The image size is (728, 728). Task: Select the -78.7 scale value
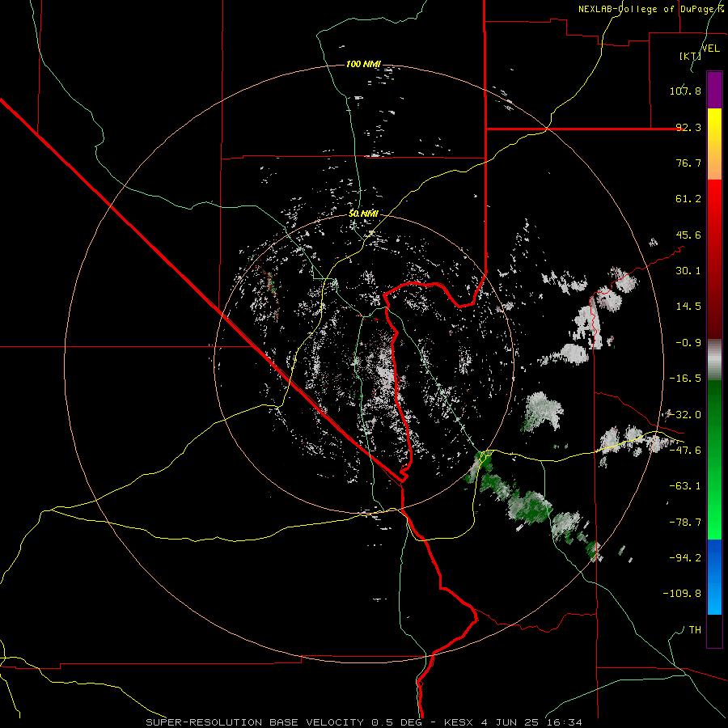click(x=685, y=523)
